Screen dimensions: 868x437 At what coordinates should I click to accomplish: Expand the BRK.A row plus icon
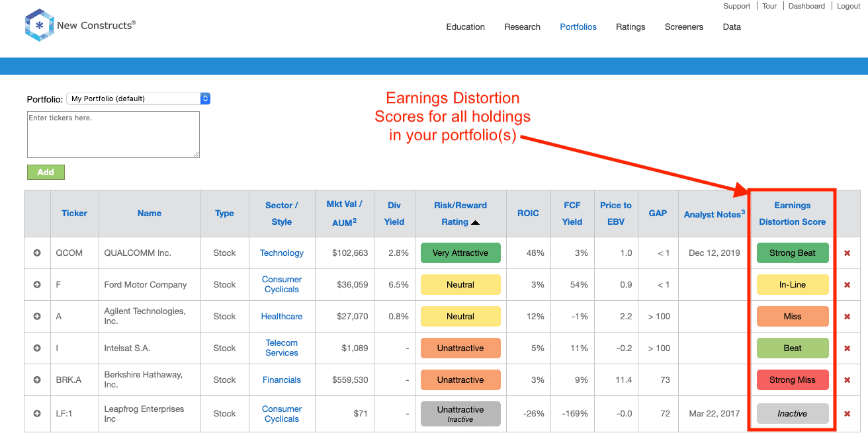click(37, 380)
